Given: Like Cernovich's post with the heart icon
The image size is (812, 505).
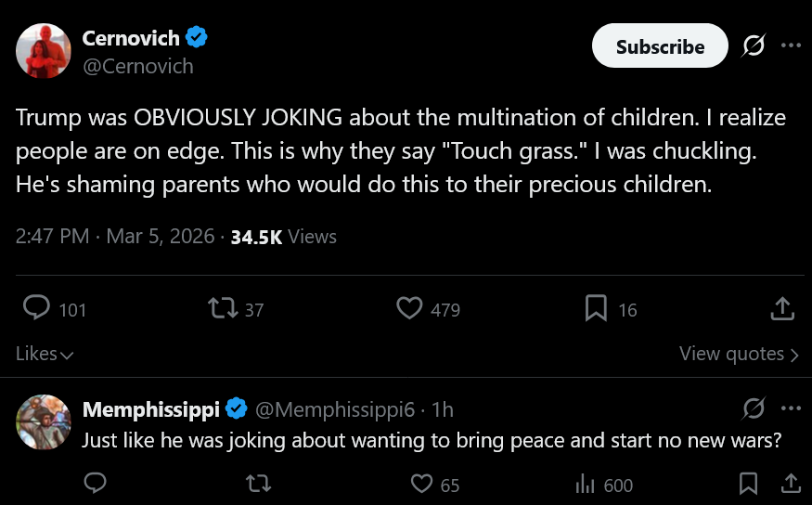Looking at the screenshot, I should (409, 308).
